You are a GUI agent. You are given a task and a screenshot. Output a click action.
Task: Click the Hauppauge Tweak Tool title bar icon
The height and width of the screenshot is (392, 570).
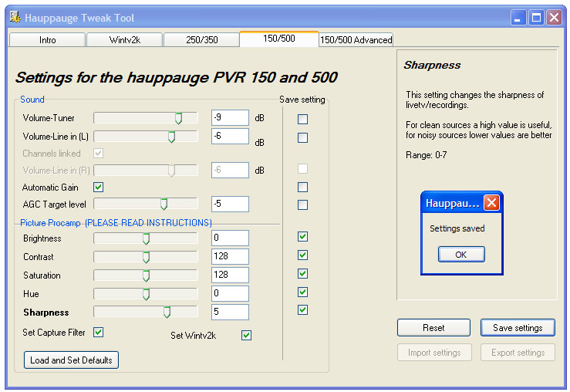[15, 17]
